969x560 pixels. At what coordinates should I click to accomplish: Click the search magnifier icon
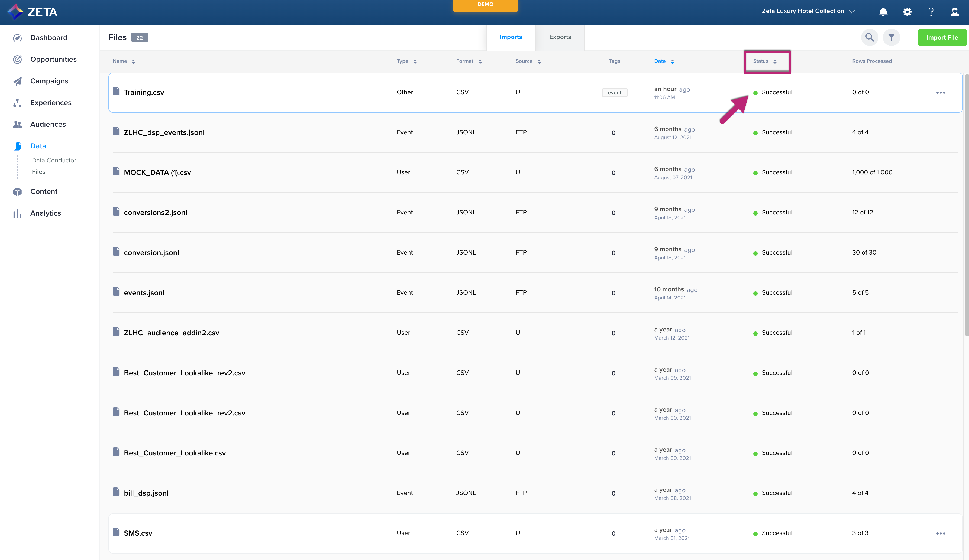[869, 37]
